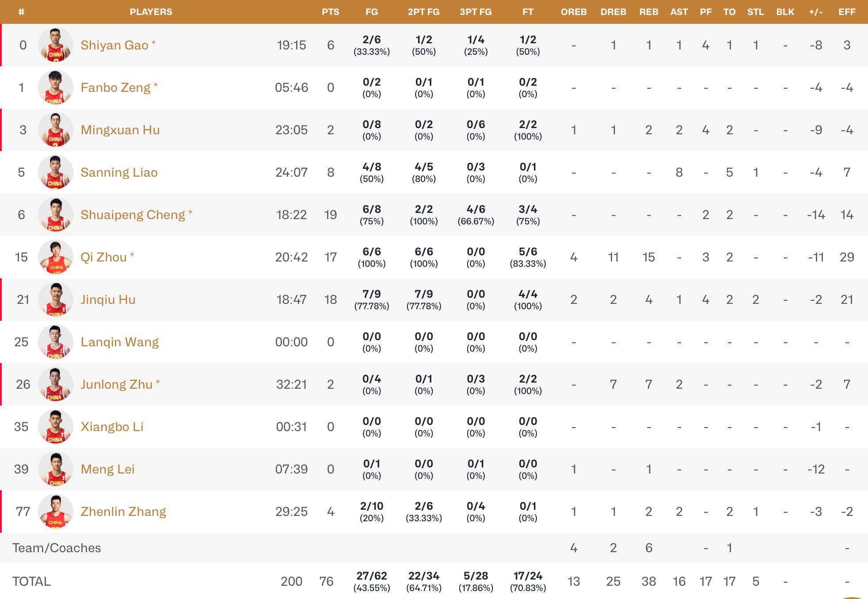The height and width of the screenshot is (599, 868).
Task: Click the PLAYERS column header
Action: pyautogui.click(x=151, y=12)
